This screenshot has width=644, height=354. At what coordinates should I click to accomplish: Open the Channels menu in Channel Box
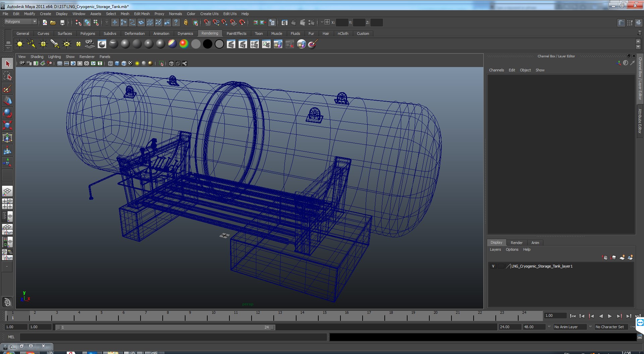coord(496,70)
